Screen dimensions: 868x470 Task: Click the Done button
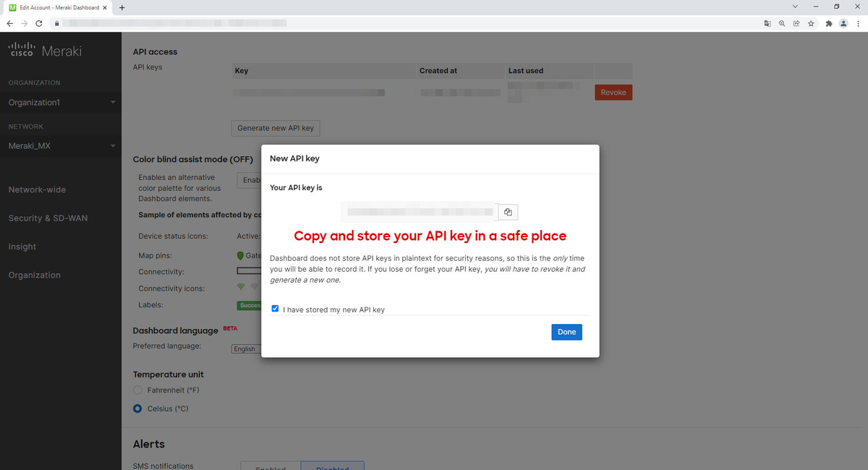pos(566,332)
